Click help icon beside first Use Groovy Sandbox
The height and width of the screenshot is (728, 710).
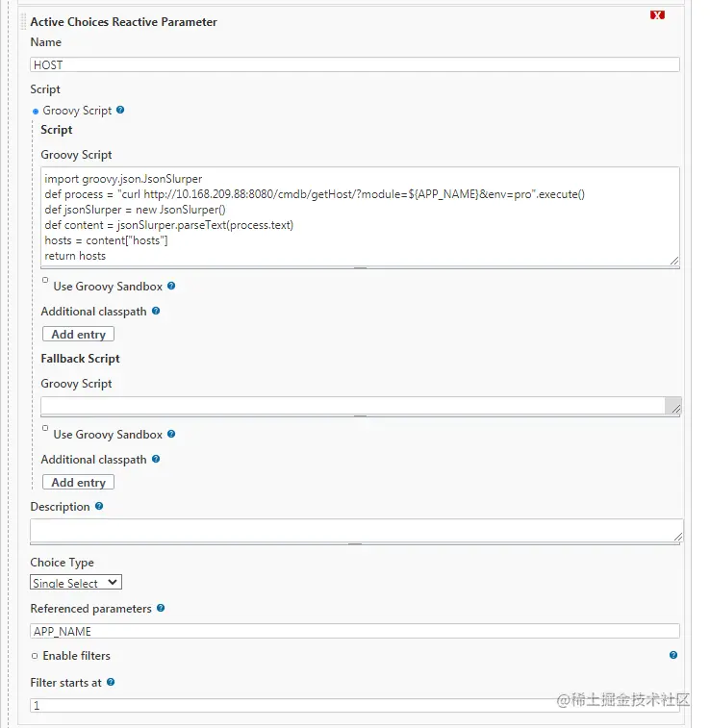[x=171, y=286]
